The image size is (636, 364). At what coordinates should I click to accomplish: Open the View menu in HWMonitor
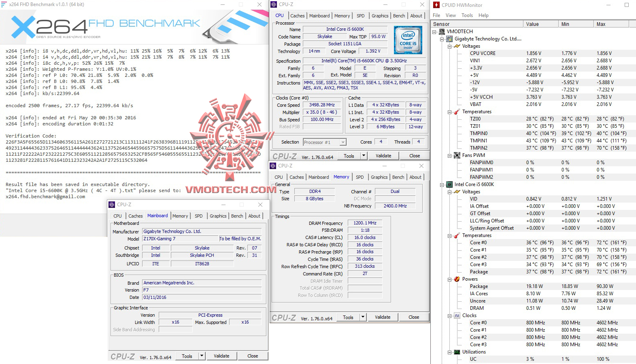(x=451, y=15)
